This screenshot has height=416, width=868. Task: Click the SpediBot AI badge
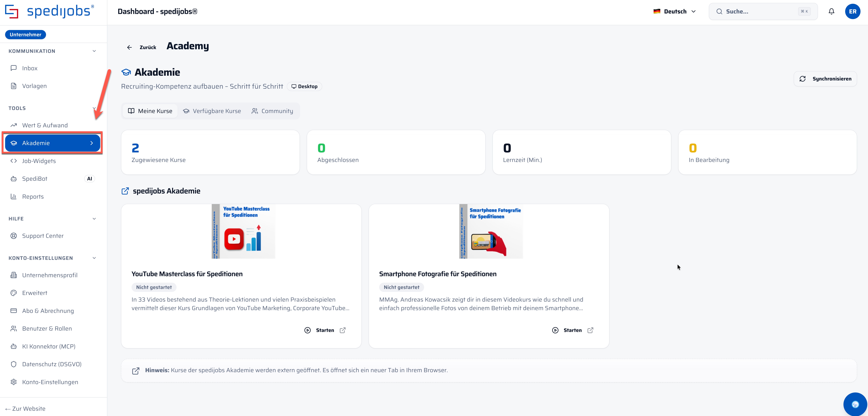(90, 179)
